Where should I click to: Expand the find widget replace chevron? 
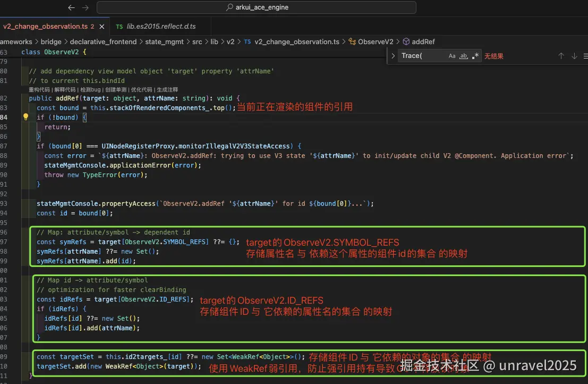tap(393, 56)
